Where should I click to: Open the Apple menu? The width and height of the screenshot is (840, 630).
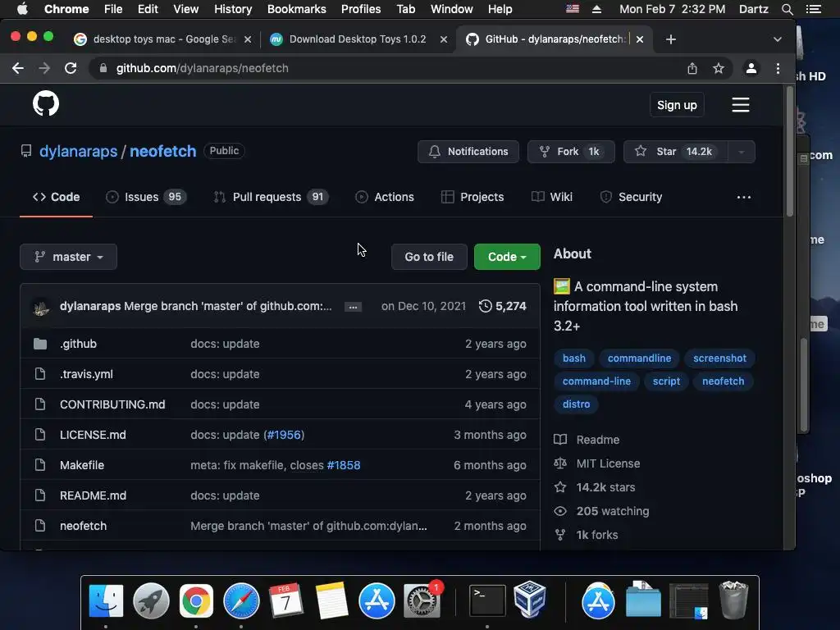click(x=22, y=9)
